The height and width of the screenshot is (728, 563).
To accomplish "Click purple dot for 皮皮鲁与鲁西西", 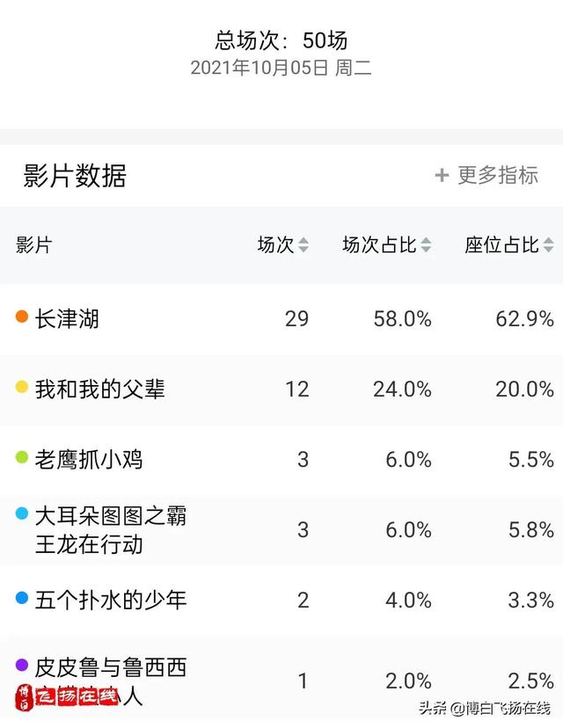I will coord(22,665).
